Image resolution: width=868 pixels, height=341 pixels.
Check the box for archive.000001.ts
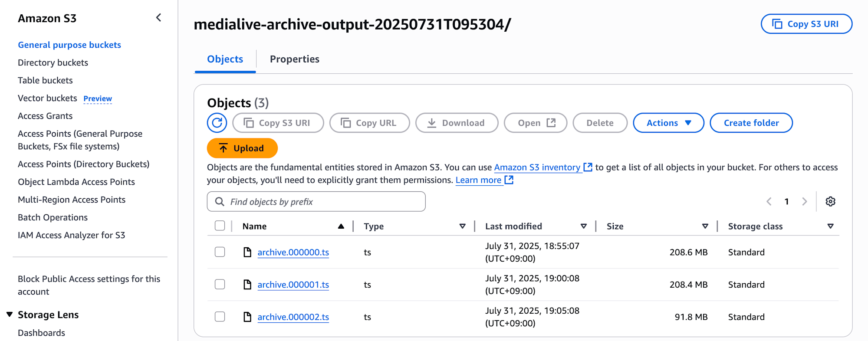(x=220, y=284)
